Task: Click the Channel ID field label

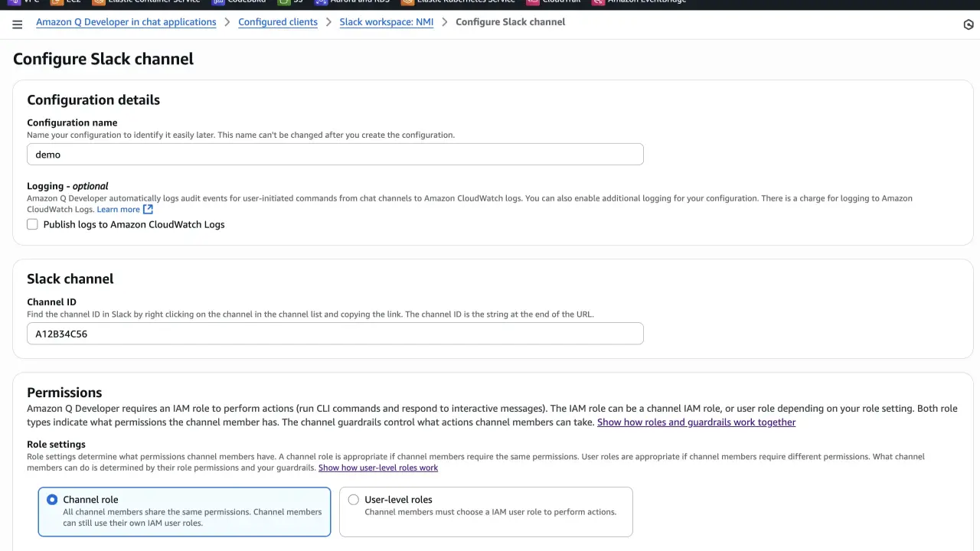Action: click(51, 302)
